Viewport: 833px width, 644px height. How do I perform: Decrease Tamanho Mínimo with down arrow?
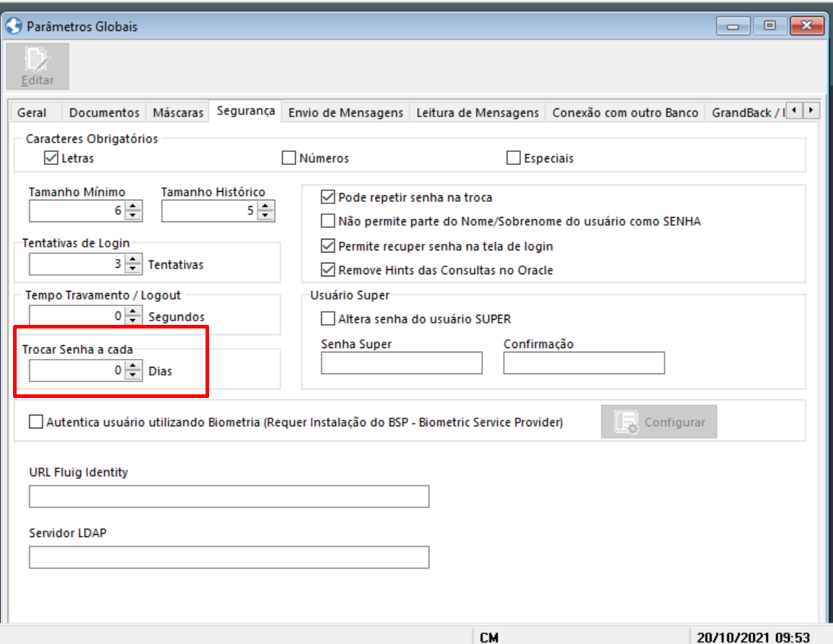coord(133,215)
